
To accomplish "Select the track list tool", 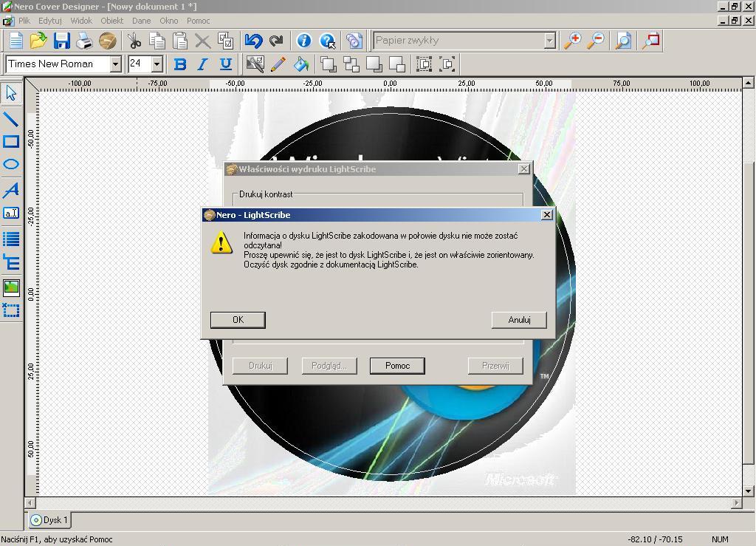I will pyautogui.click(x=11, y=239).
